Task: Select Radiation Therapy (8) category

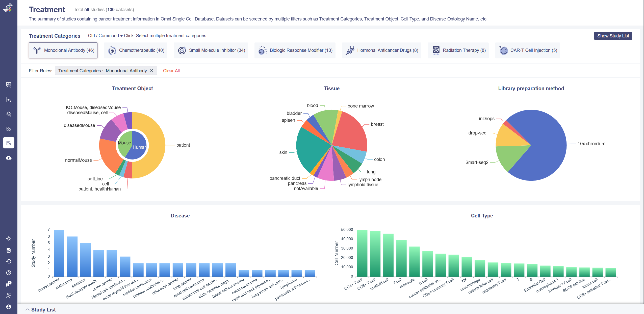Action: point(458,50)
